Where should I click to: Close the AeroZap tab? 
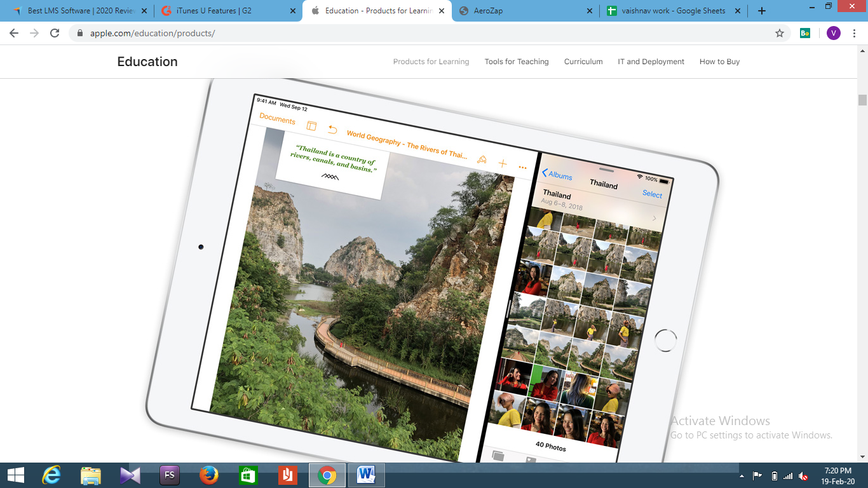(589, 11)
